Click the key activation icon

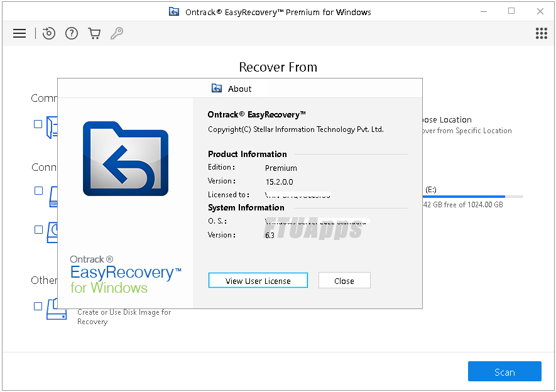tap(117, 33)
